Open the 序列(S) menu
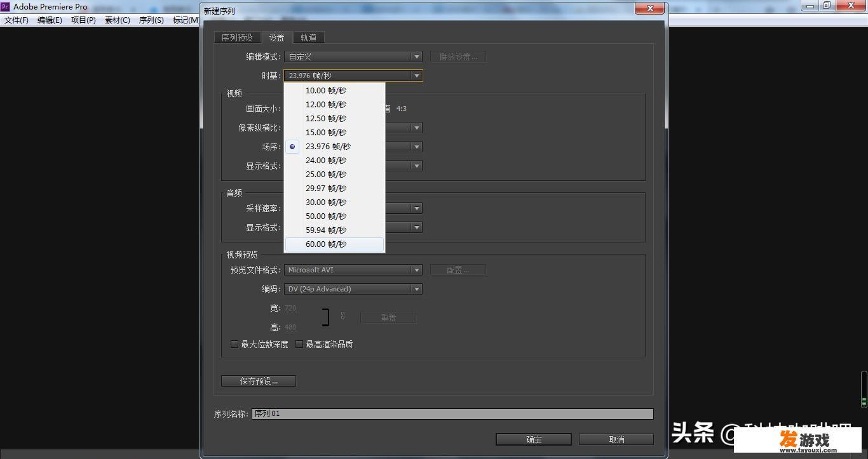This screenshot has height=459, width=868. point(151,20)
